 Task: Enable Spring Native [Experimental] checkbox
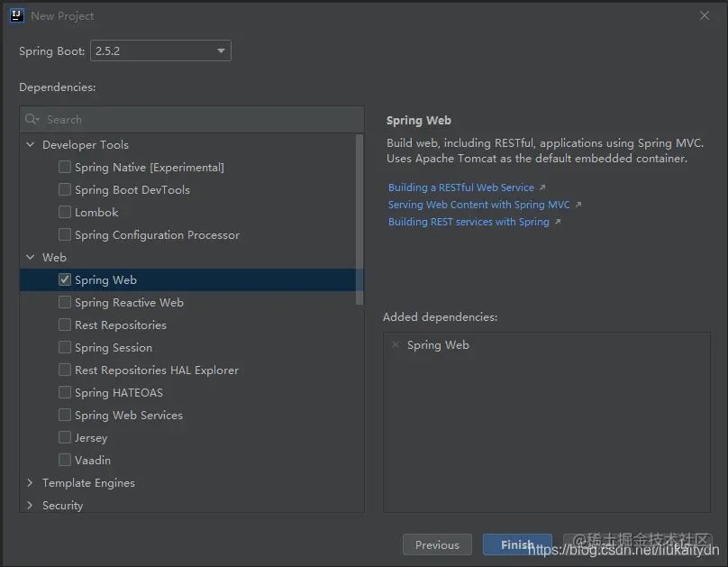coord(65,167)
